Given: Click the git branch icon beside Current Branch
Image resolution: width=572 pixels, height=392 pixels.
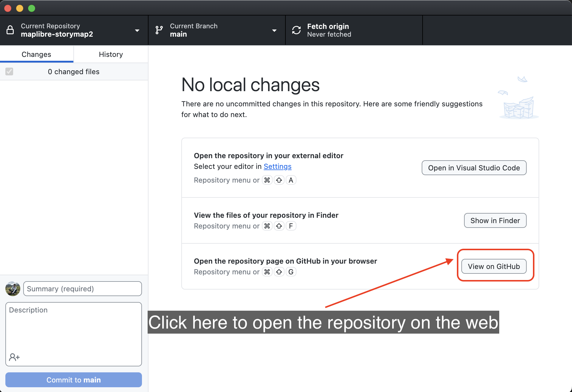Looking at the screenshot, I should click(x=159, y=30).
